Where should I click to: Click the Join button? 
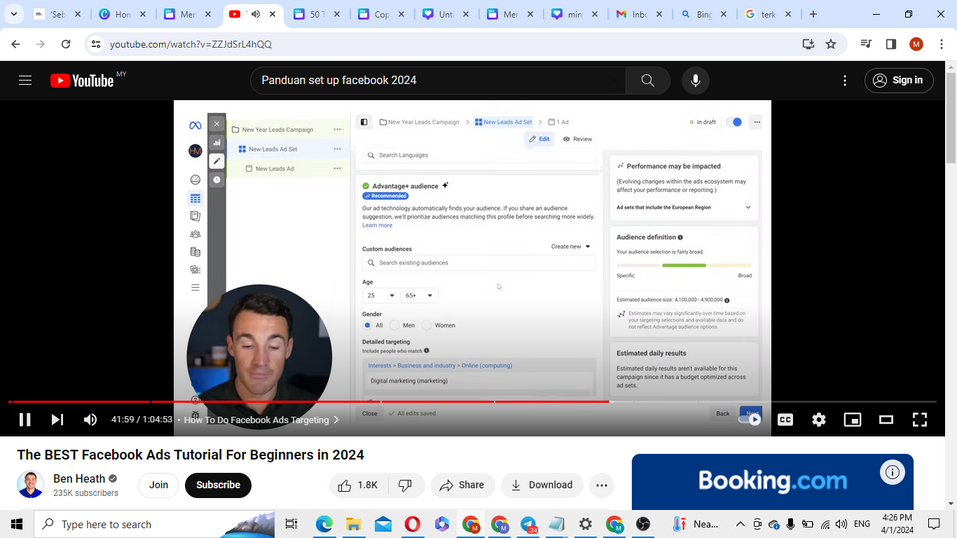point(159,485)
